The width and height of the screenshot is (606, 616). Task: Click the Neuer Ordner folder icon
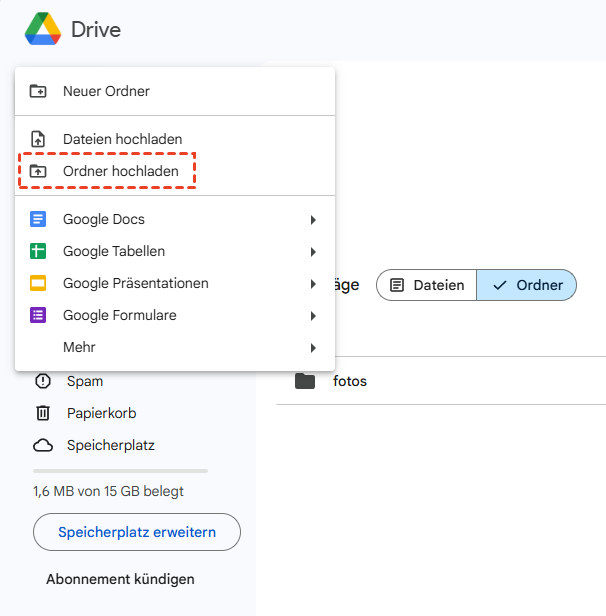point(38,91)
